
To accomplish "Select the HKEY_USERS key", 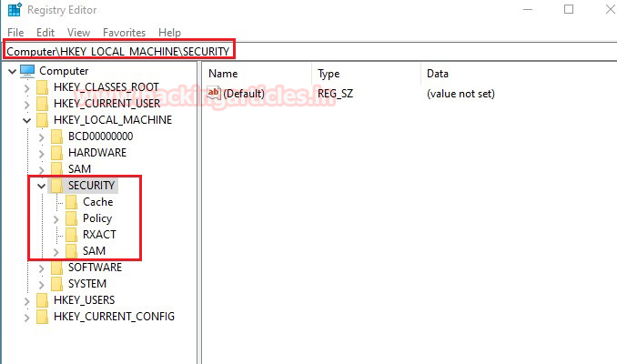I will click(85, 300).
